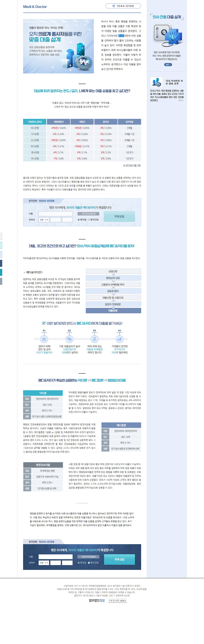Select the 하○은행 row label
The width and height of the screenshot is (204, 644).
tap(35, 146)
